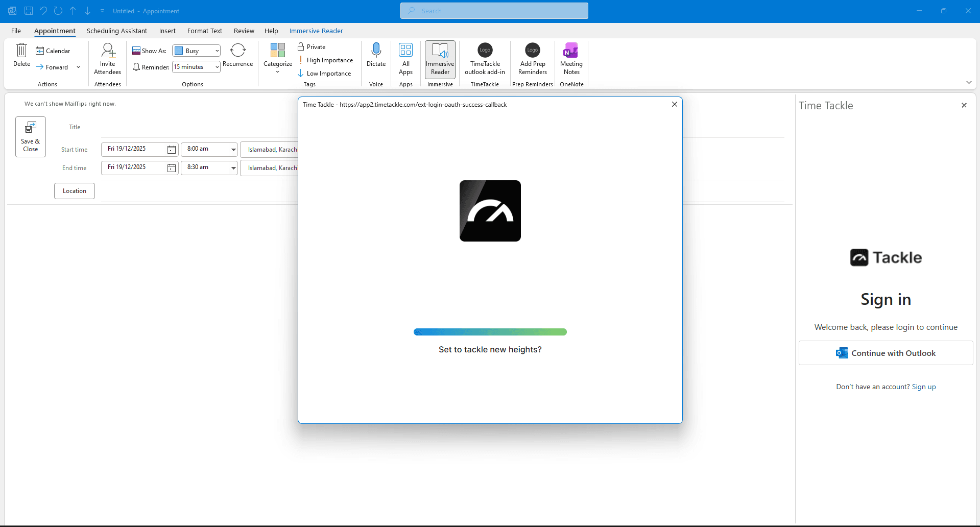Click the Sign up link
Viewport: 980px width, 527px height.
point(924,387)
